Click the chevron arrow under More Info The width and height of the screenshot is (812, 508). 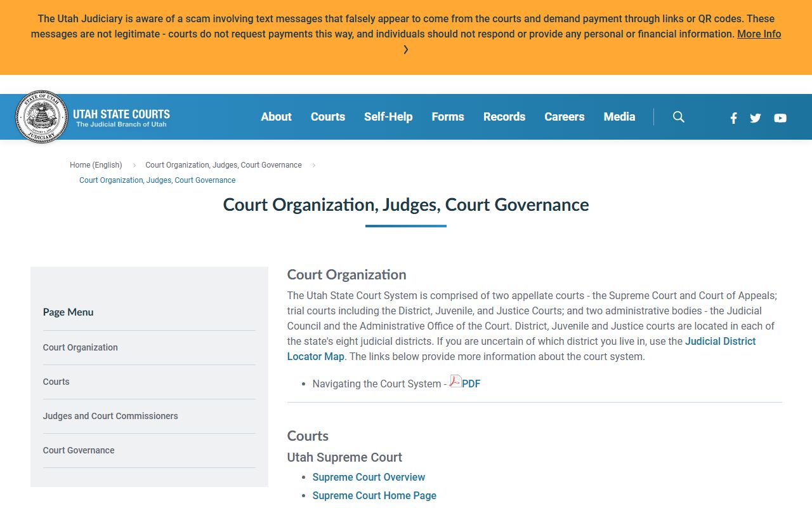[x=406, y=50]
